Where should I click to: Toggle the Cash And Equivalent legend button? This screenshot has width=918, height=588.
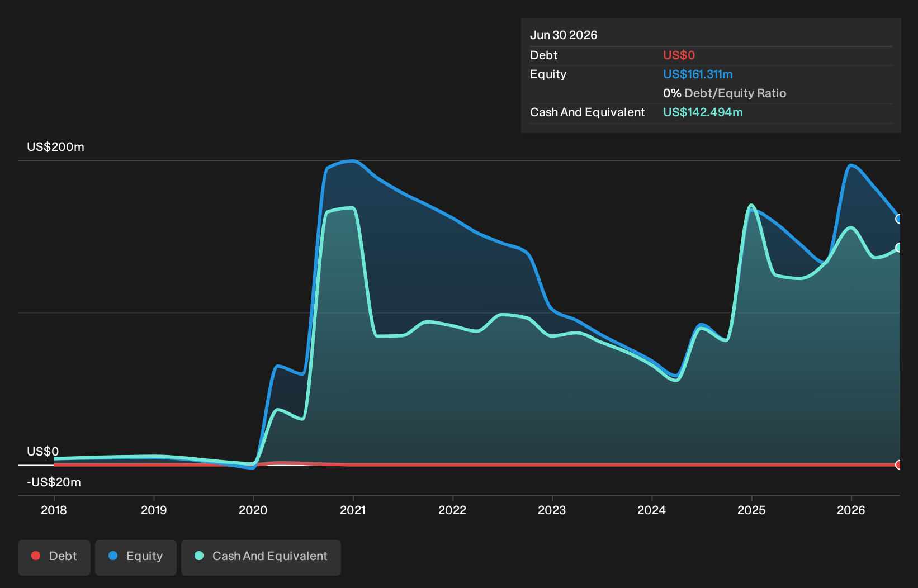261,557
